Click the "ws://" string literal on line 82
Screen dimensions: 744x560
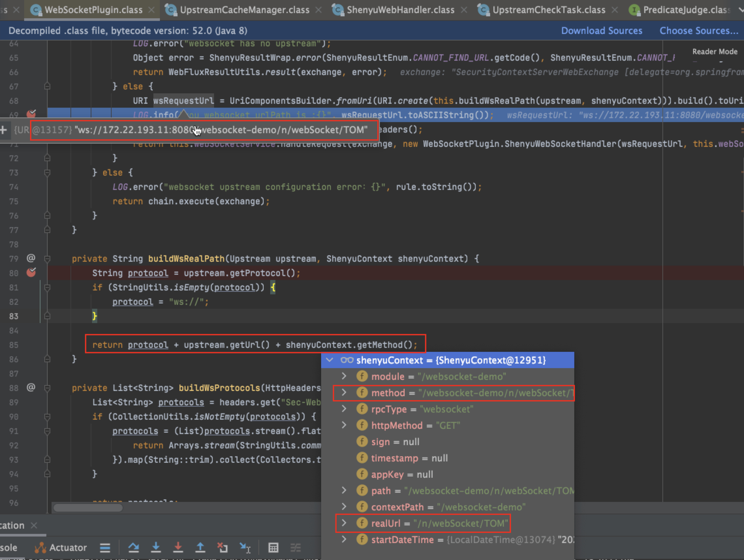[186, 302]
